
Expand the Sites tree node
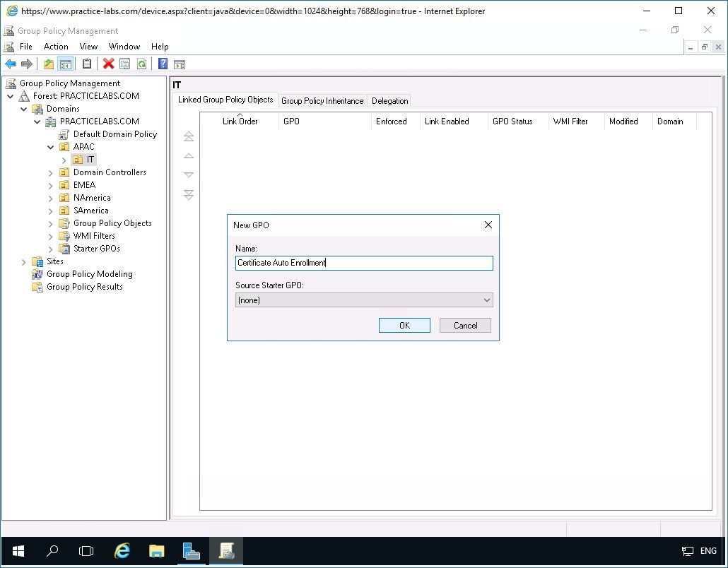[x=23, y=261]
